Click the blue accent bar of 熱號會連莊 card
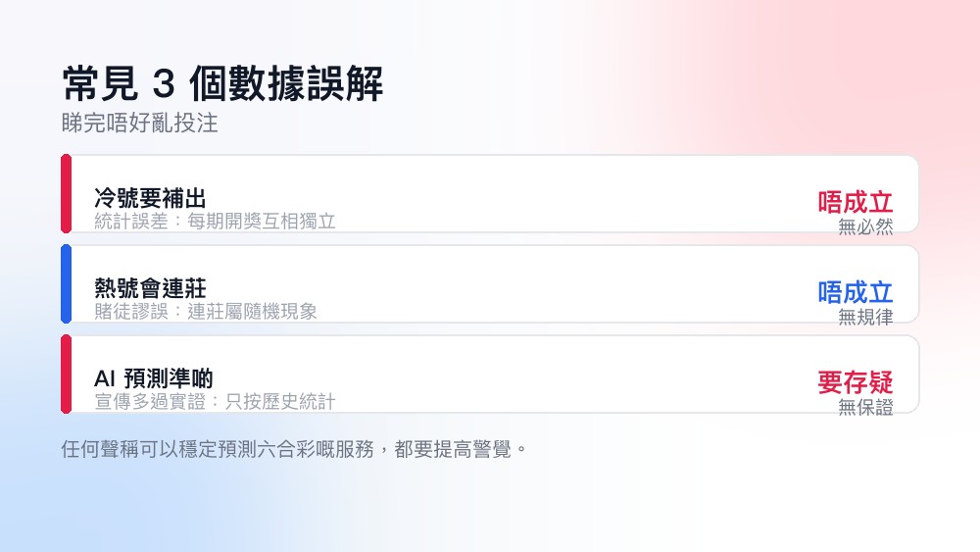980x552 pixels. click(x=67, y=283)
